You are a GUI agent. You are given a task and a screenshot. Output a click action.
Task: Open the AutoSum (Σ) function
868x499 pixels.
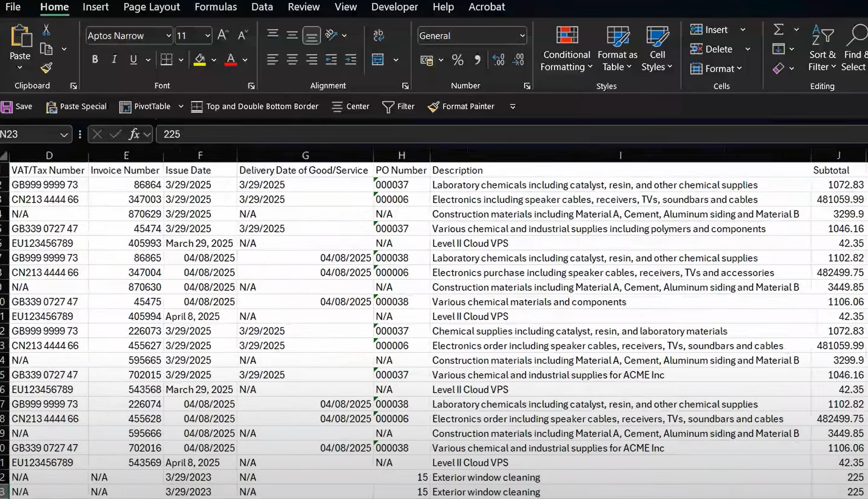click(778, 29)
